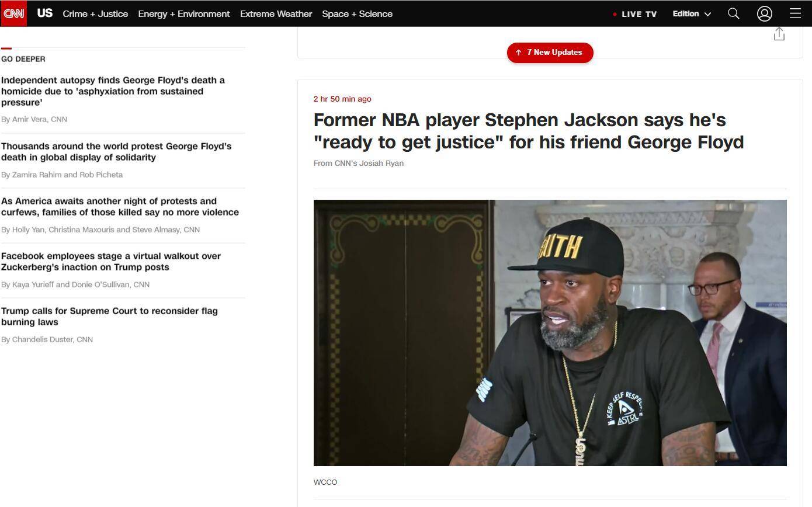This screenshot has height=507, width=812.
Task: Open global protests solidarity story
Action: pos(116,152)
